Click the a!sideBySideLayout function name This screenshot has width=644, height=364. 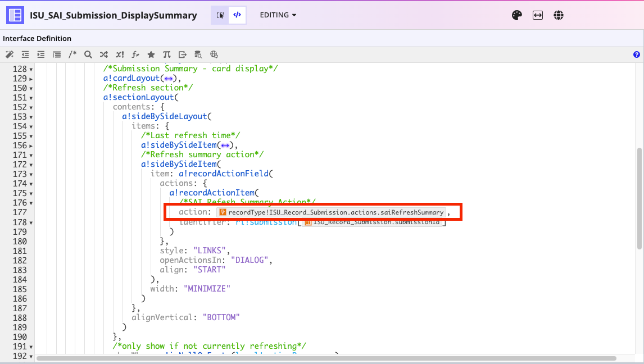[164, 116]
